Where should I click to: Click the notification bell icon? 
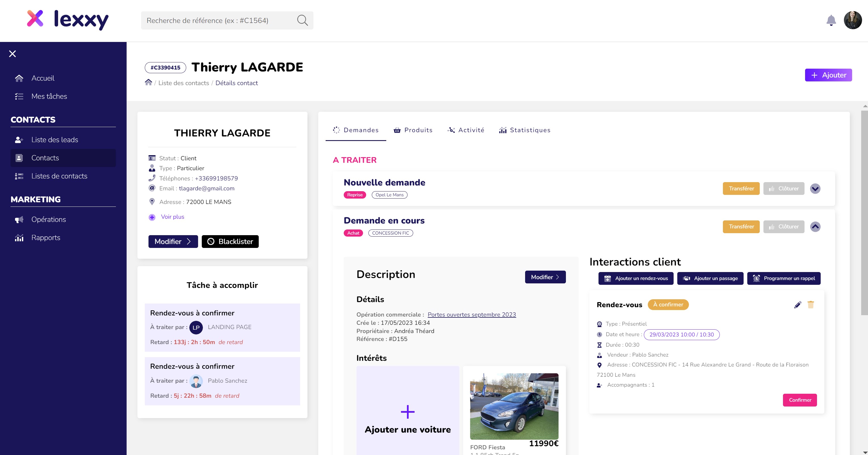(831, 21)
